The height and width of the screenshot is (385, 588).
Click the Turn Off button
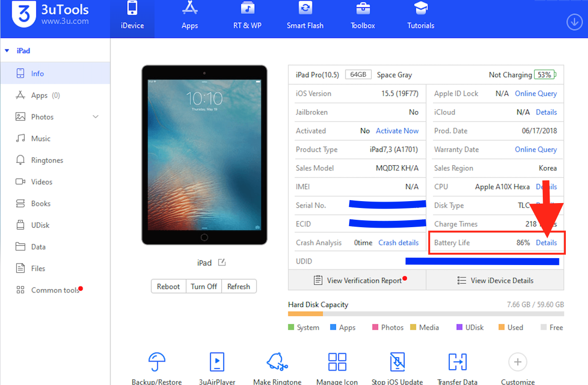point(204,286)
